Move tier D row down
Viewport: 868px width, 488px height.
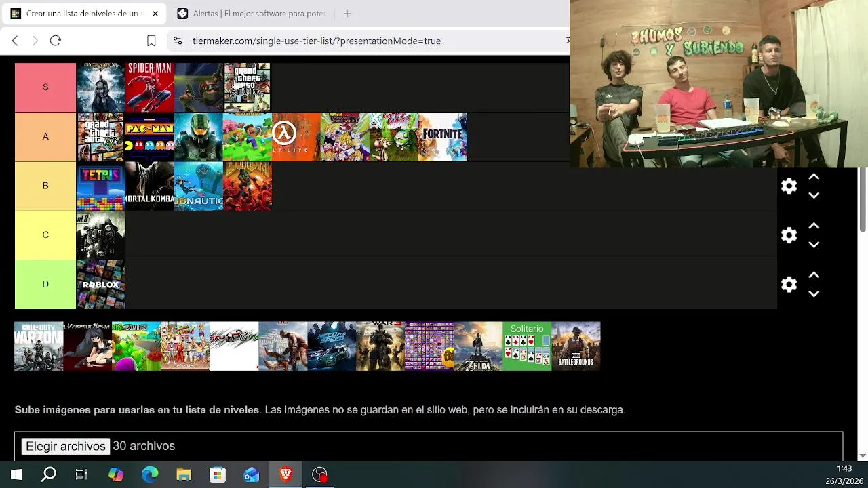coord(814,293)
